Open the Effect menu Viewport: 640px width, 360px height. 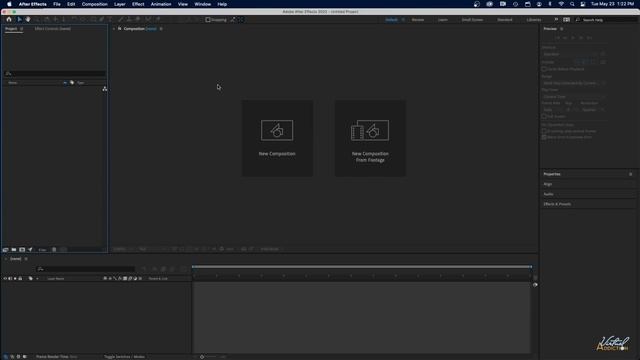click(x=138, y=4)
